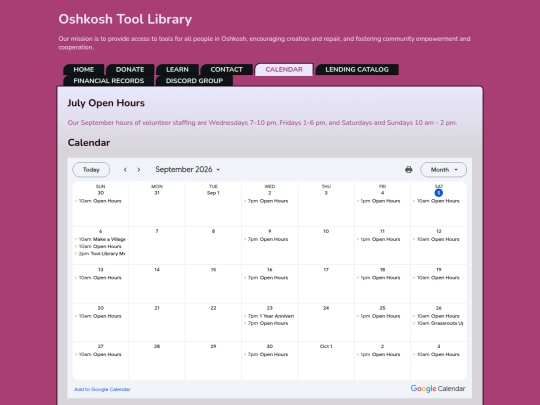Open Saturday Sep 5 10am Open Hours event
Viewport: 540px width, 405px height.
(x=437, y=201)
